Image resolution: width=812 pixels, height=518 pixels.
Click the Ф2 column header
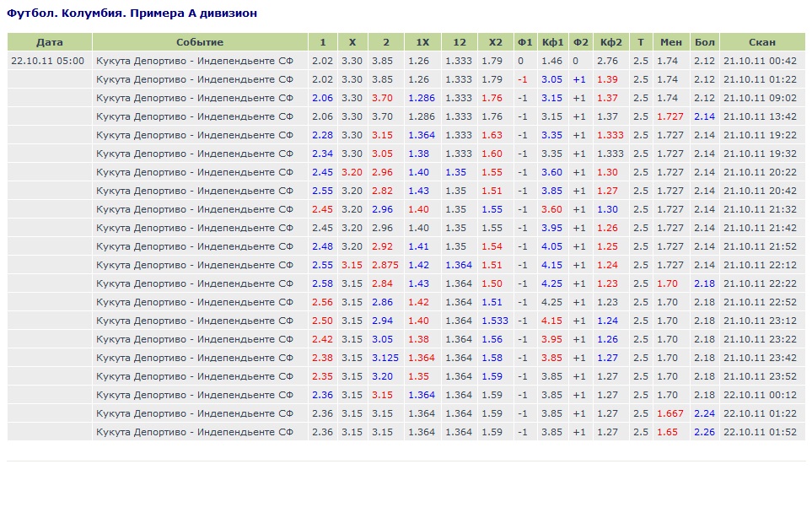(580, 42)
